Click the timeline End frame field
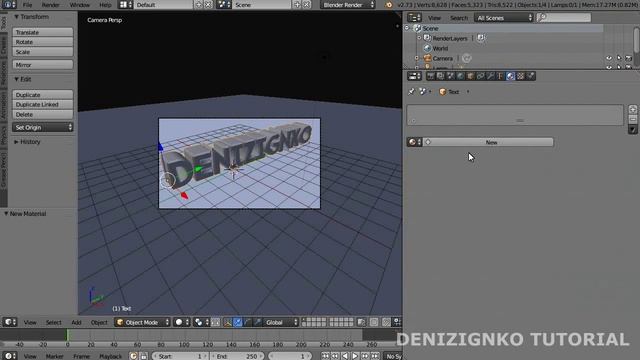The width and height of the screenshot is (640, 360). 238,356
